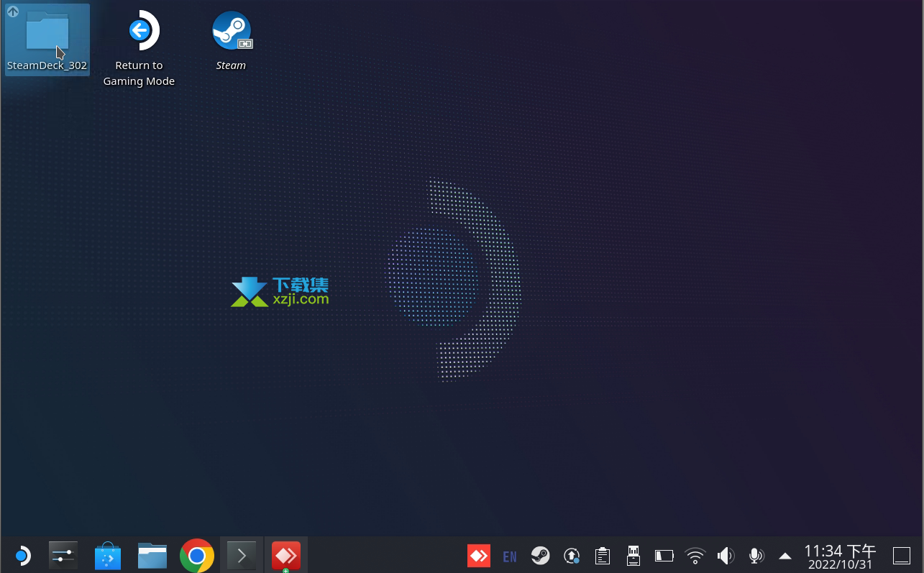Toggle the microphone in the system tray
924x573 pixels.
(x=756, y=556)
